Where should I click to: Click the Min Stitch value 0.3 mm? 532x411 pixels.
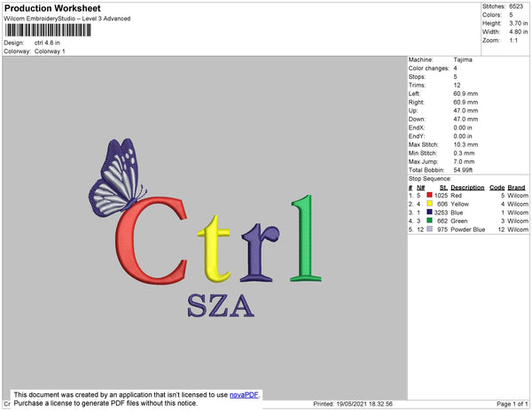(464, 153)
